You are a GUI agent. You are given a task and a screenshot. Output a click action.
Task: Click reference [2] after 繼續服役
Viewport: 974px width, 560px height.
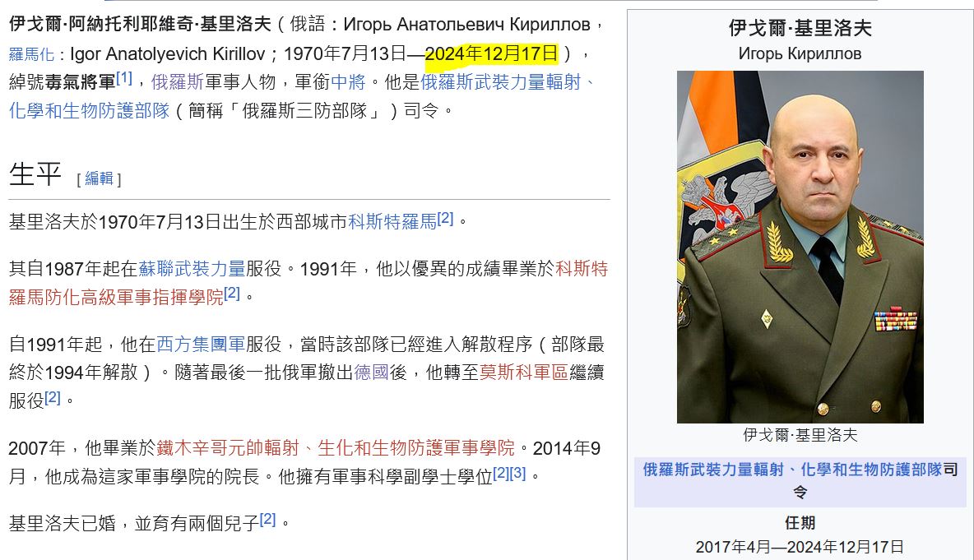pyautogui.click(x=53, y=398)
